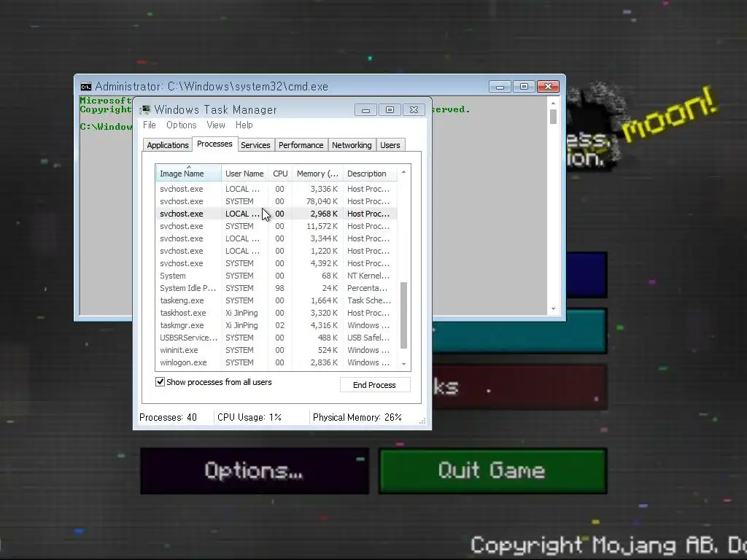This screenshot has height=560, width=747.
Task: Close the cmd.exe Administrator window
Action: [548, 87]
